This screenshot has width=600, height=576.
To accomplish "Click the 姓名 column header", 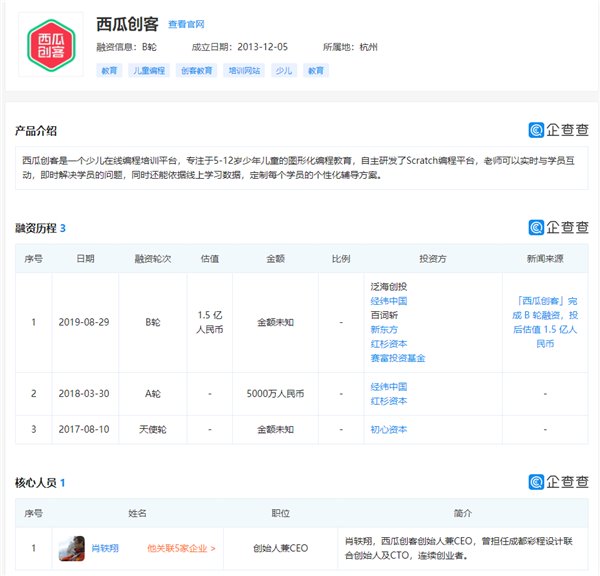I will click(137, 513).
